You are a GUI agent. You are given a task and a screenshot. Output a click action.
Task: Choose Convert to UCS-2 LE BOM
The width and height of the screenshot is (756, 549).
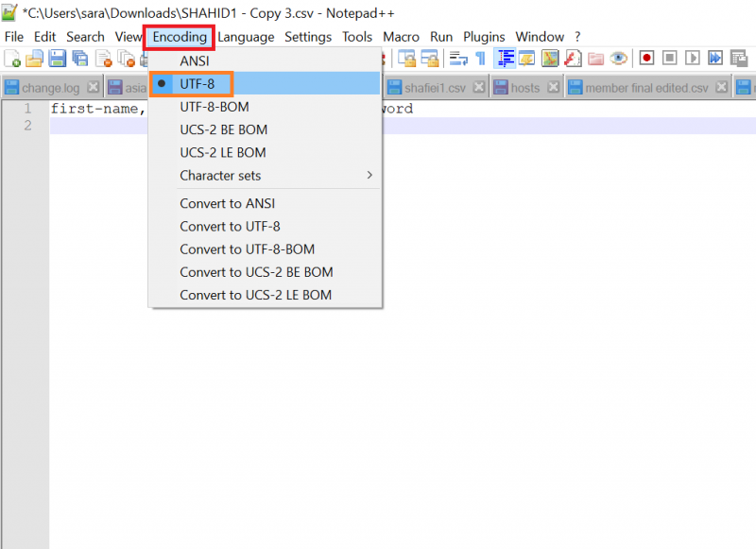click(255, 295)
